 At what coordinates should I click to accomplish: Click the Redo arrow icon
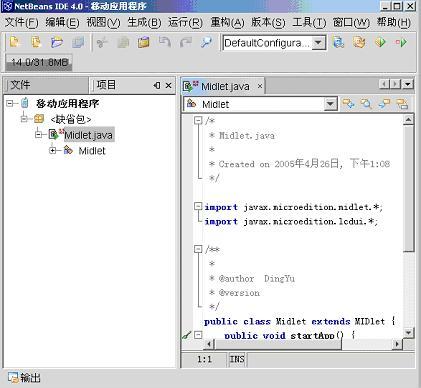[x=186, y=42]
